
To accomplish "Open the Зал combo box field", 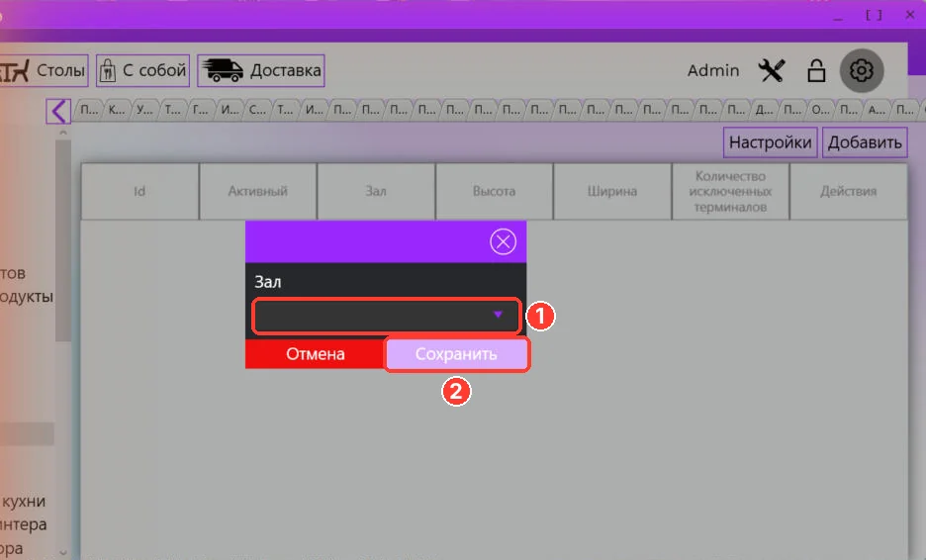I will point(387,316).
